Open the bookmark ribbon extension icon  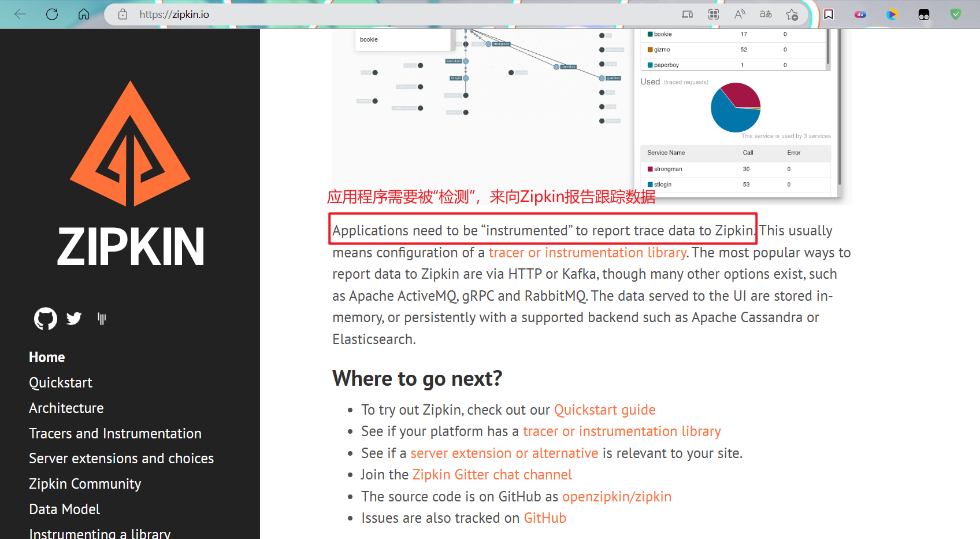pyautogui.click(x=829, y=14)
